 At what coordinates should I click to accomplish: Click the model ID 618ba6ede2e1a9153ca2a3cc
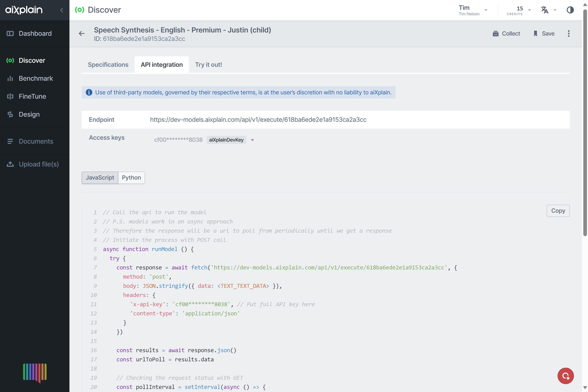click(144, 39)
